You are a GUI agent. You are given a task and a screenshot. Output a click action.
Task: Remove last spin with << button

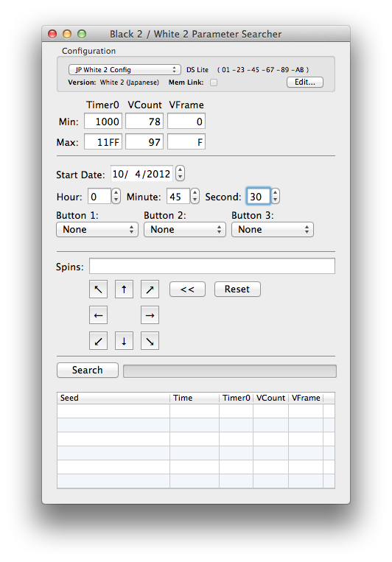tap(188, 289)
